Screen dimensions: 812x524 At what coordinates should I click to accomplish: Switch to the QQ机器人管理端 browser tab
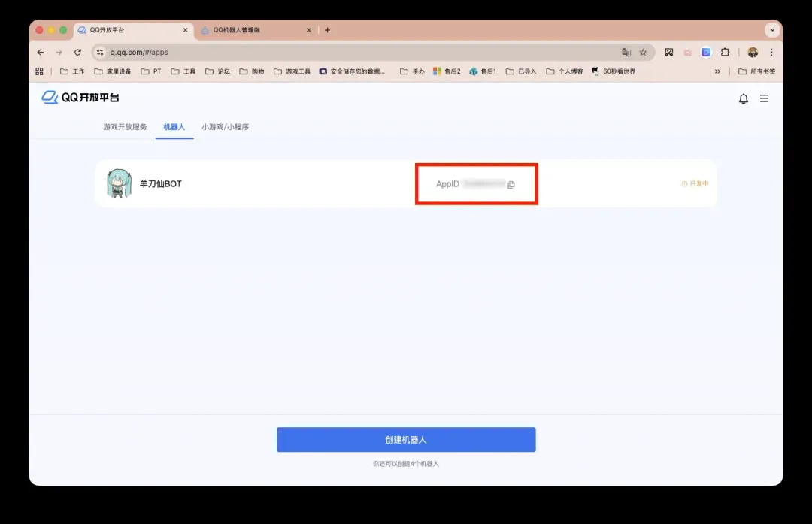256,30
